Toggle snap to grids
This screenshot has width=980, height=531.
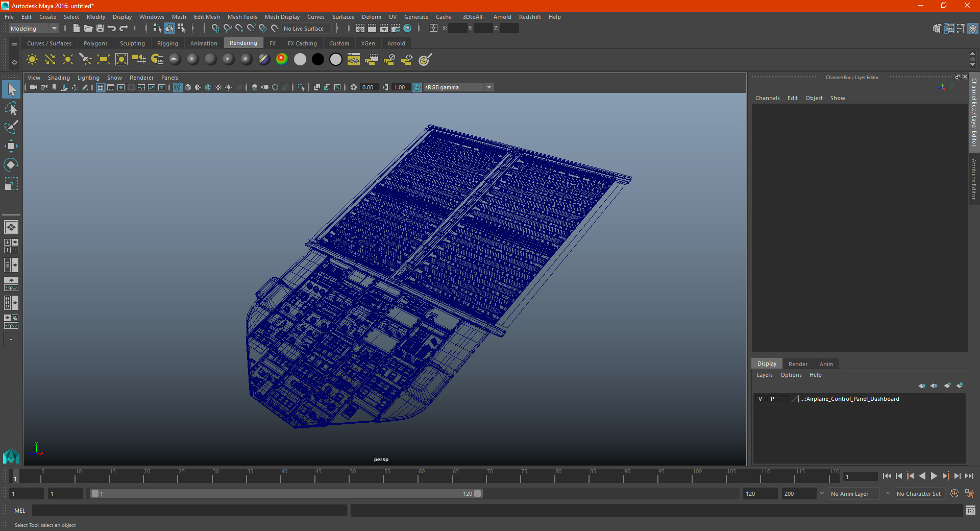pos(216,29)
